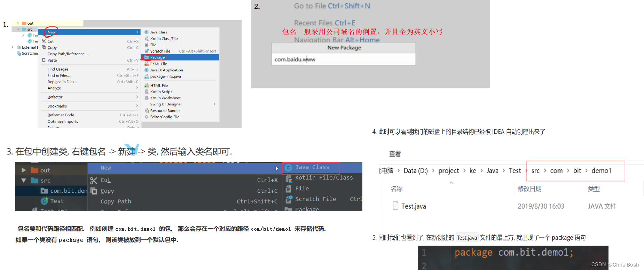Click the Kotlin Script icon
Viewport: 644px width, 270px height.
pyautogui.click(x=147, y=92)
